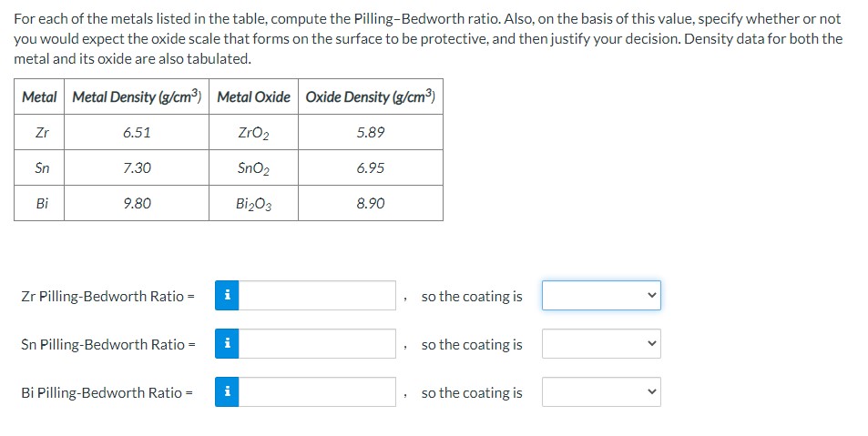Click the 'Zr Pilling-Bedworth Ratio =' label
The image size is (868, 436).
click(107, 297)
